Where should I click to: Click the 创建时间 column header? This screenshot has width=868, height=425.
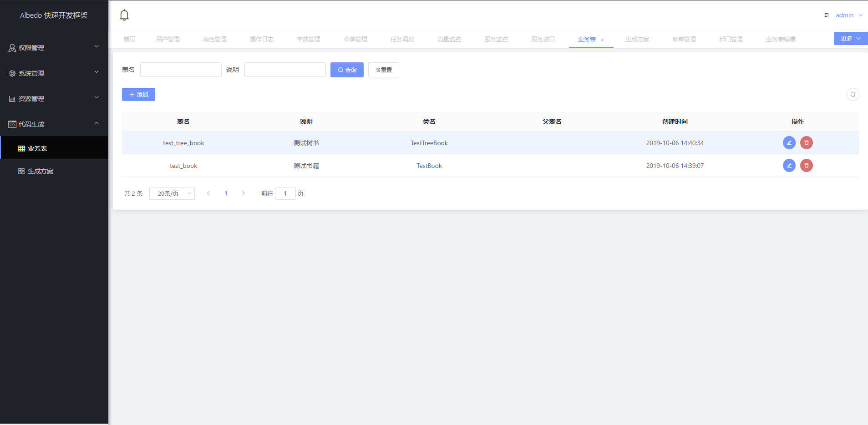point(675,121)
